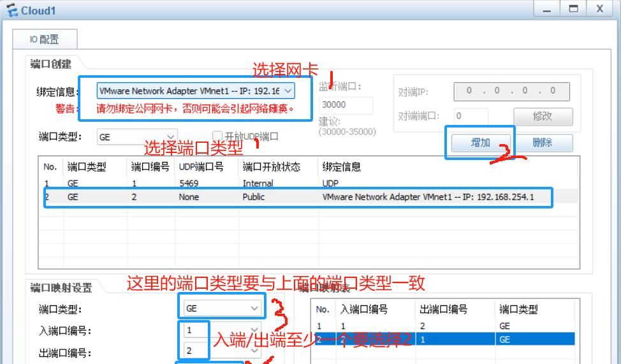Click the 对端端口 input field
The width and height of the screenshot is (621, 364).
[471, 116]
